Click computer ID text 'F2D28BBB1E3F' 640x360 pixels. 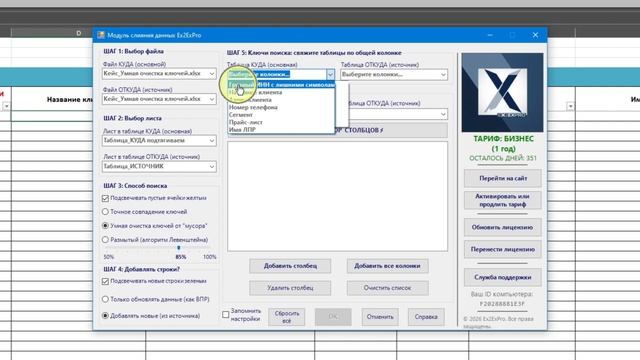coord(502,304)
